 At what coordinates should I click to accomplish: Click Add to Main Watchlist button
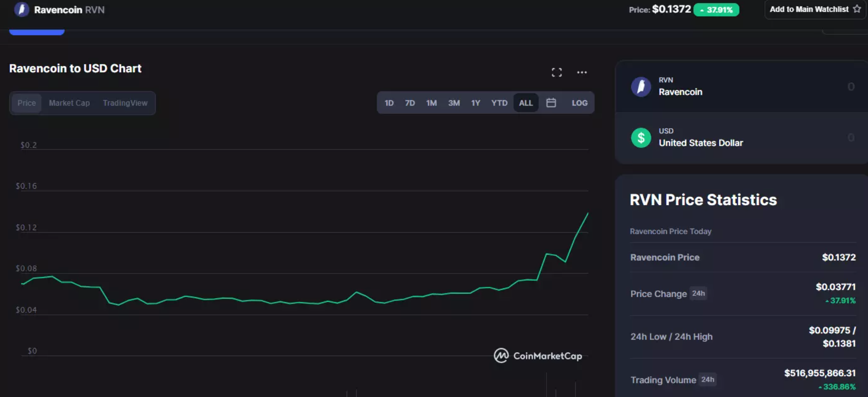click(815, 9)
